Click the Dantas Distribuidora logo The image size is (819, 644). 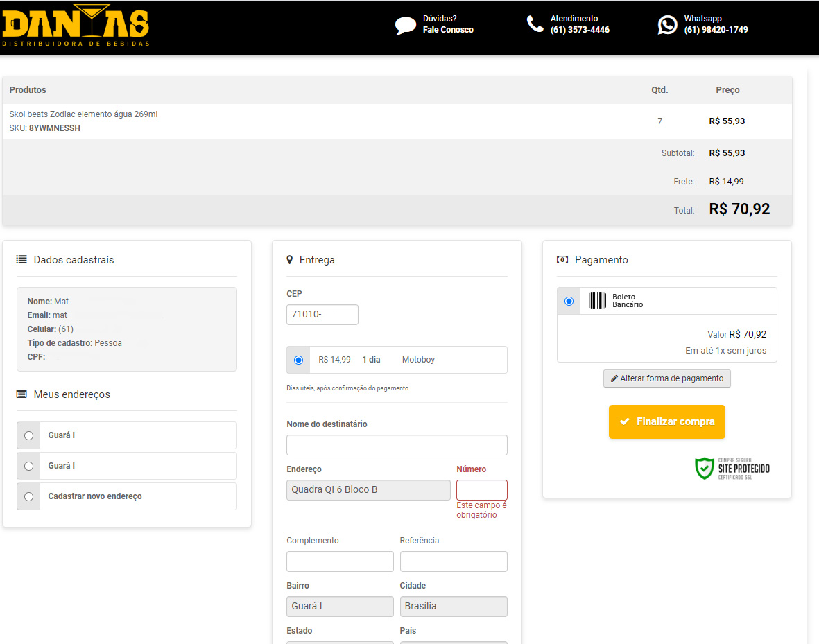click(76, 26)
